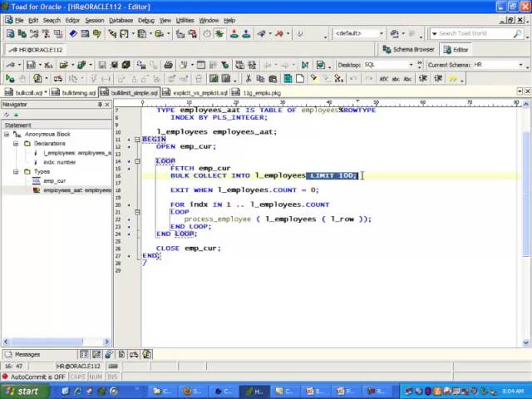
Task: Click the uppercase ABC conversion icon
Action: [384, 79]
